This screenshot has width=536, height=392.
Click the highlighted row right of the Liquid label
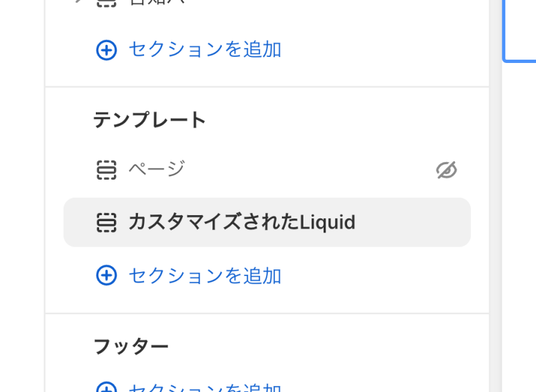[x=413, y=222]
